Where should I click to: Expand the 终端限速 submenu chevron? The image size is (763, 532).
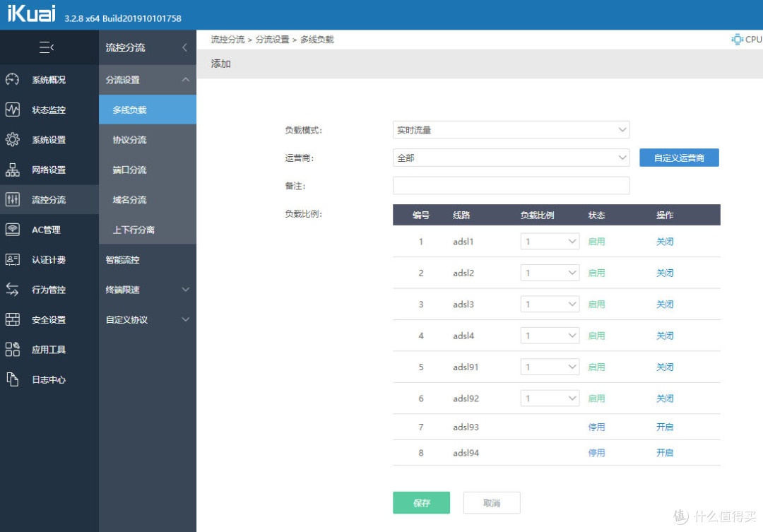[x=185, y=290]
